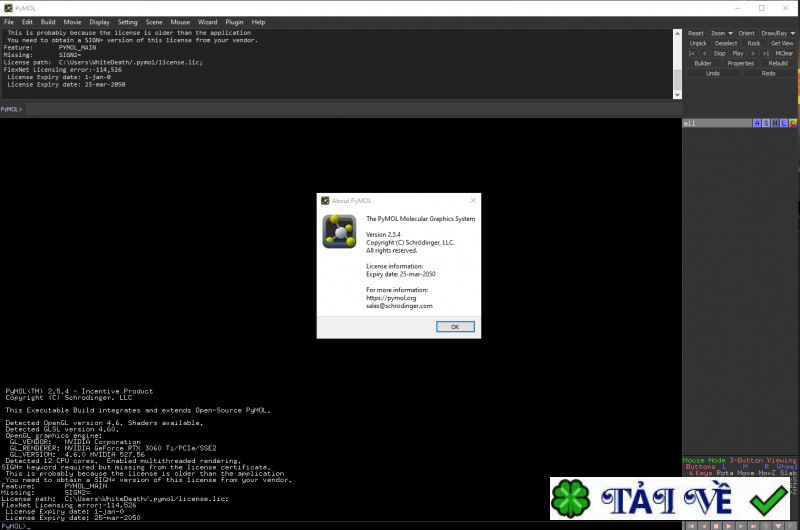Close the About PyMOL dialog

click(473, 200)
